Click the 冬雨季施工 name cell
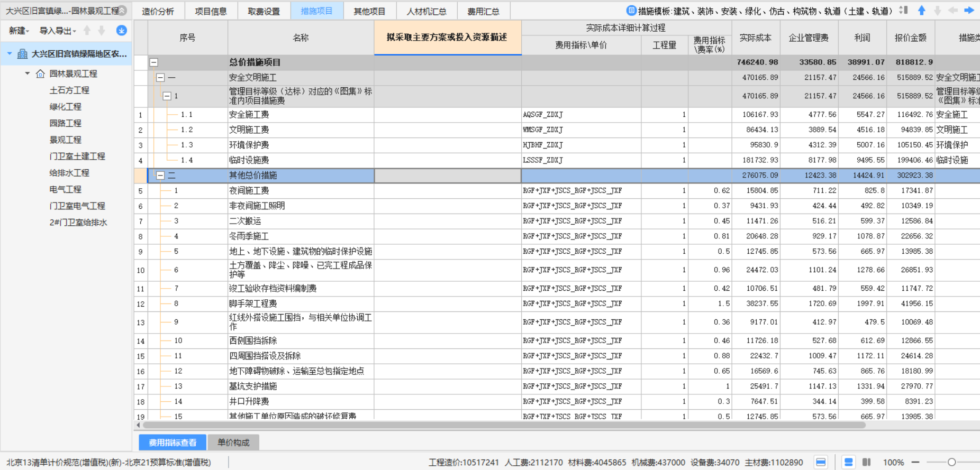Viewport: 980px width, 470px height. point(301,236)
